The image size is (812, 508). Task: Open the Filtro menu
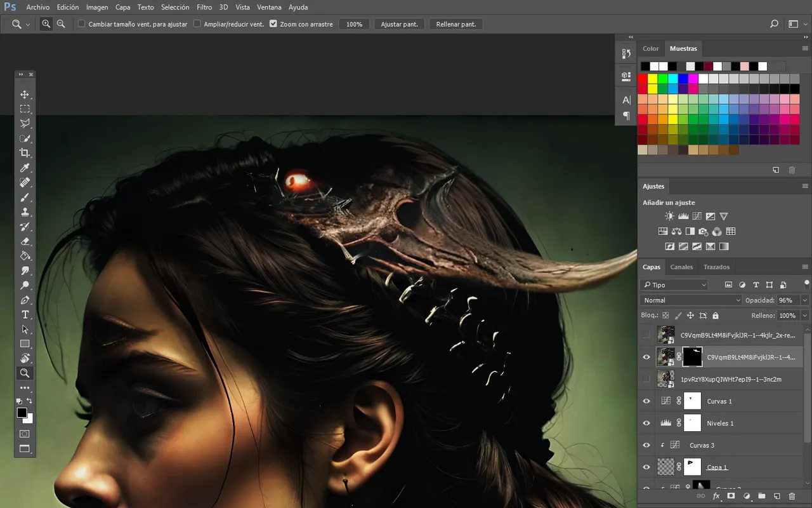click(204, 7)
